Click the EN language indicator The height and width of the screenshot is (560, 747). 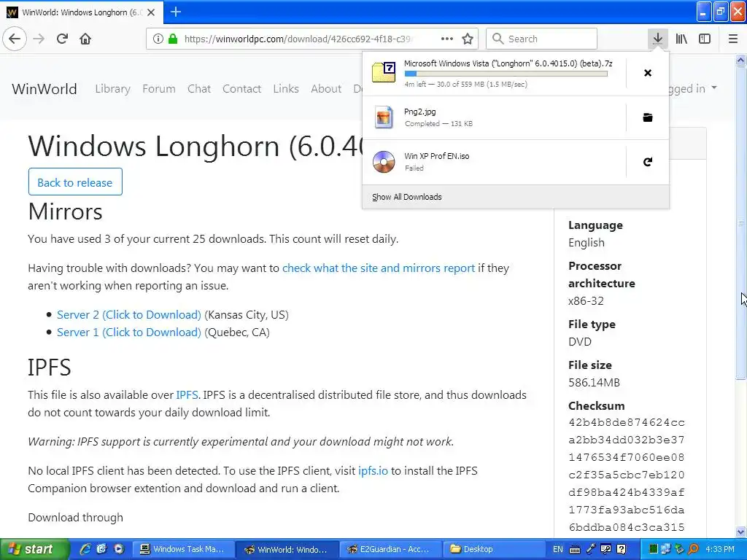click(558, 549)
